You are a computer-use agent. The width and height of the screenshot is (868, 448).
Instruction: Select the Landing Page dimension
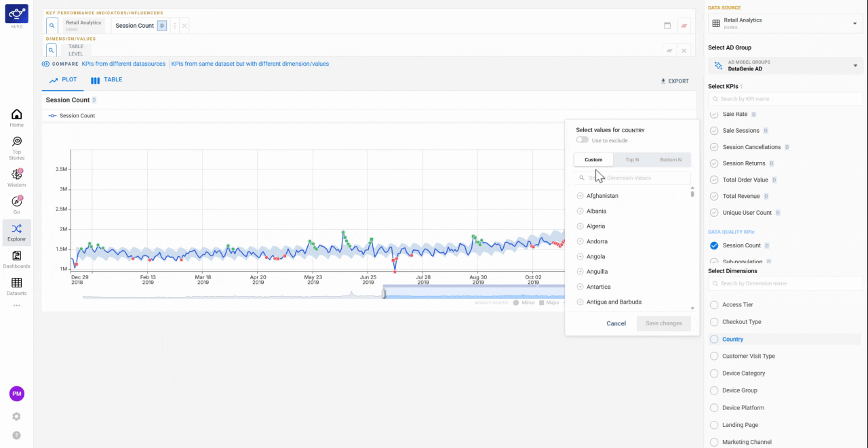[714, 425]
